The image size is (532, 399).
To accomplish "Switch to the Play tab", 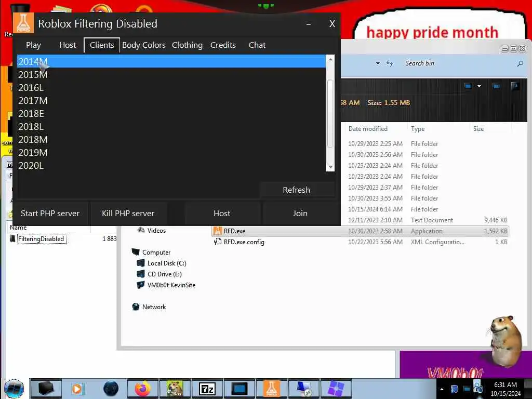I will click(33, 45).
